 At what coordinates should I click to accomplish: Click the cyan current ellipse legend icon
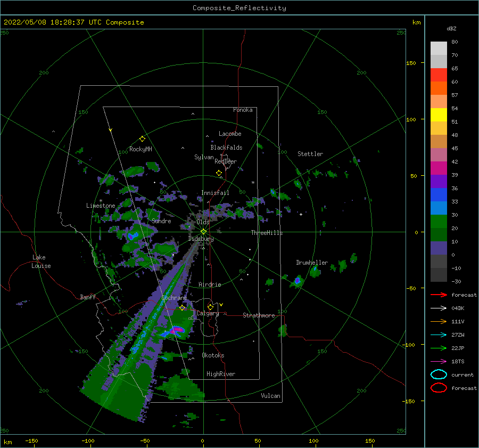pyautogui.click(x=439, y=374)
